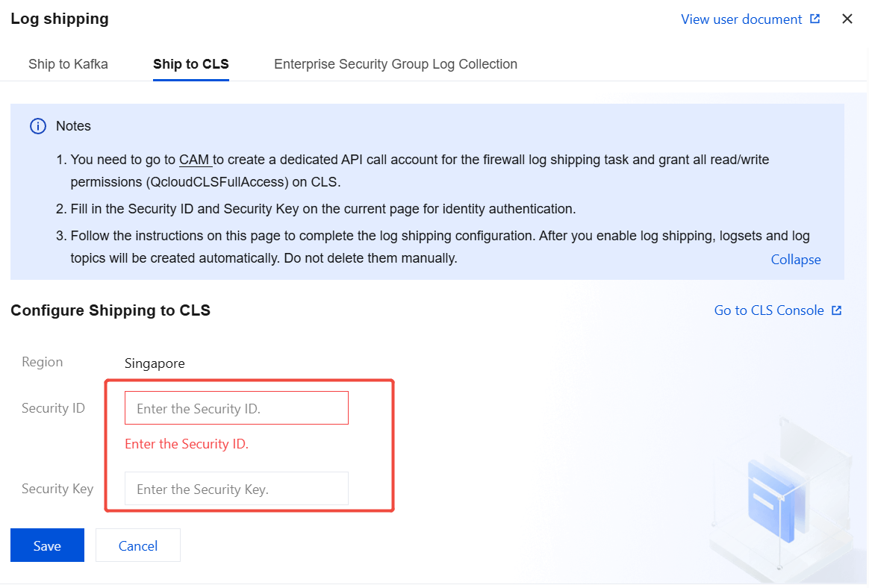The width and height of the screenshot is (869, 588).
Task: Click the Security ID error message
Action: pos(186,444)
